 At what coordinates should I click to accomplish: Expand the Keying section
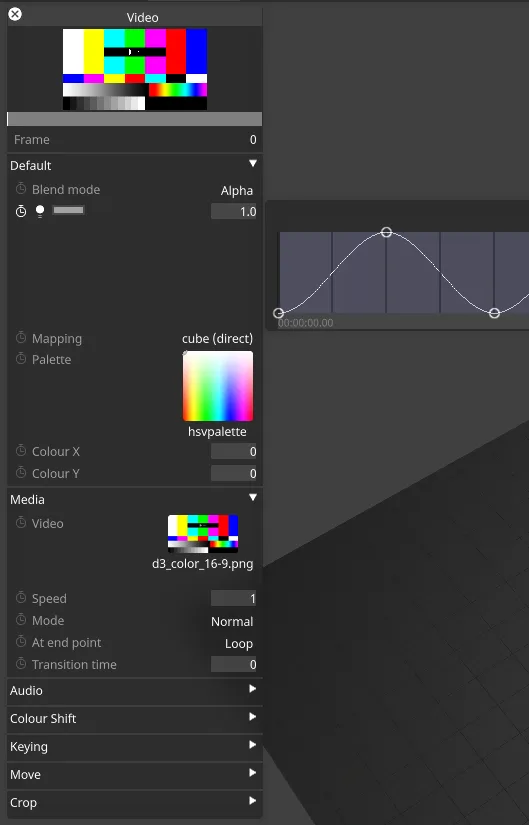coord(253,744)
